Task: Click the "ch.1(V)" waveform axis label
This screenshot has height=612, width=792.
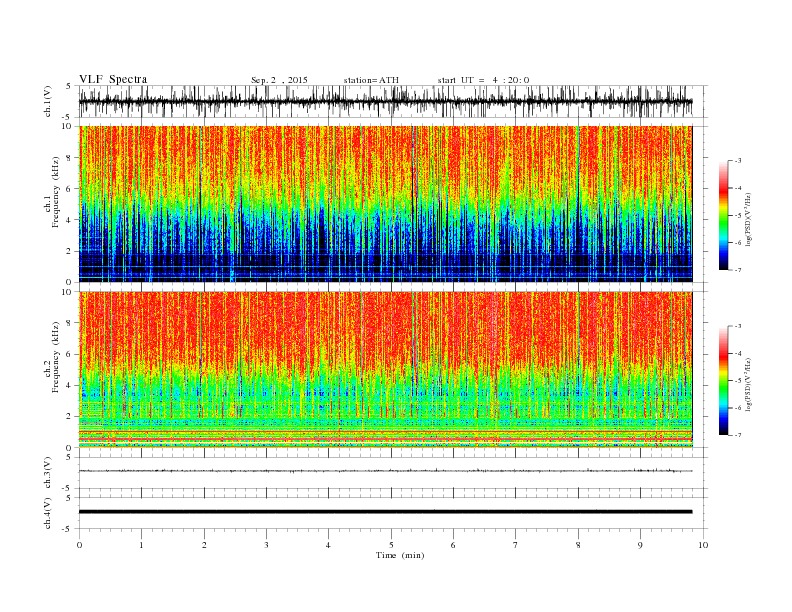Action: click(48, 101)
